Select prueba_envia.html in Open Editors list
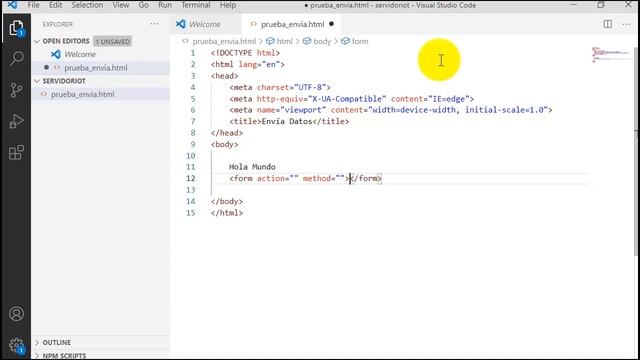The width and height of the screenshot is (640, 360). [101, 67]
